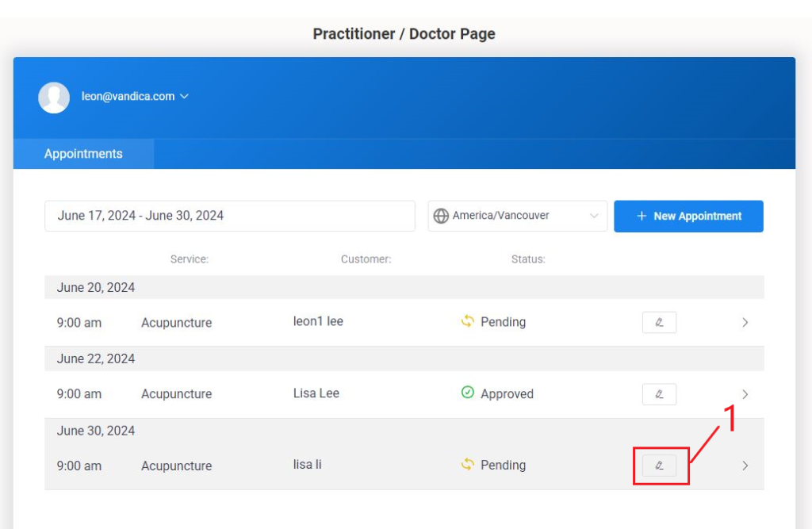Click the New Appointment button
This screenshot has height=529, width=812.
tap(688, 216)
